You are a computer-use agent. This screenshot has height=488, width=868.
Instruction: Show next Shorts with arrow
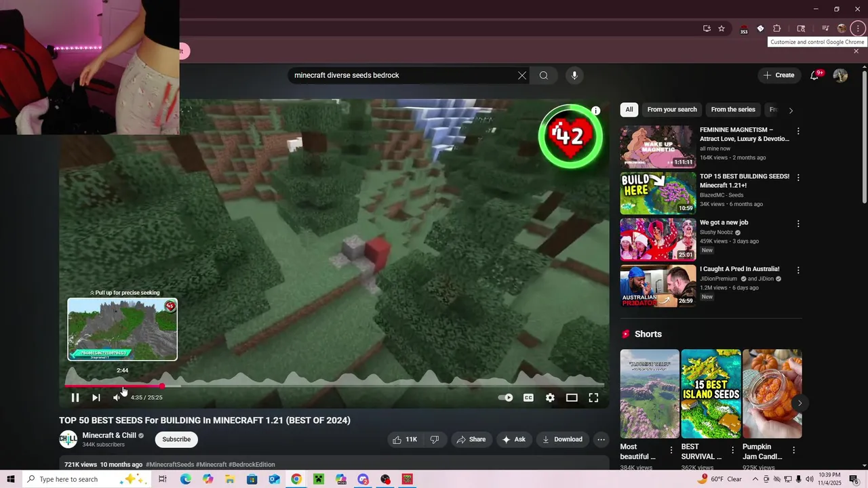pyautogui.click(x=800, y=403)
